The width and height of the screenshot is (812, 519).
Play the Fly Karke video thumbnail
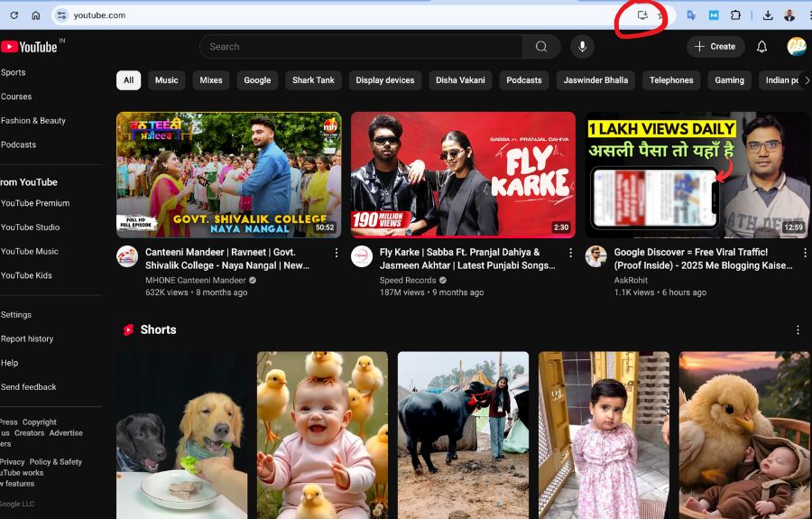(463, 174)
